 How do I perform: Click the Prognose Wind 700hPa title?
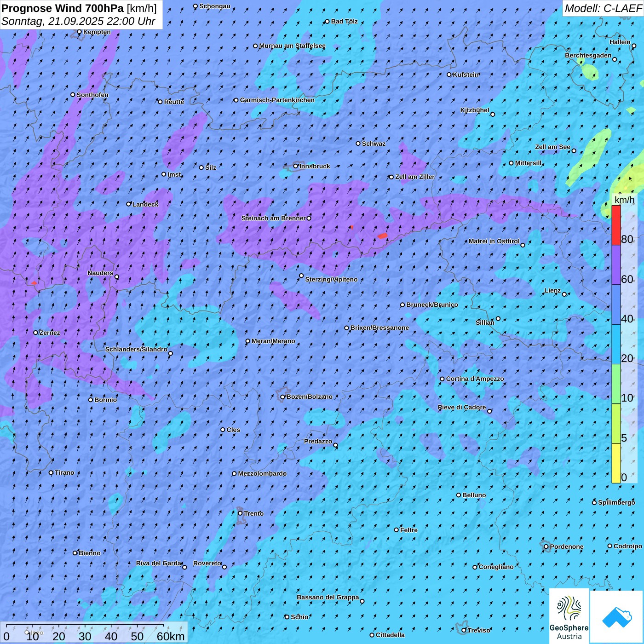[63, 8]
